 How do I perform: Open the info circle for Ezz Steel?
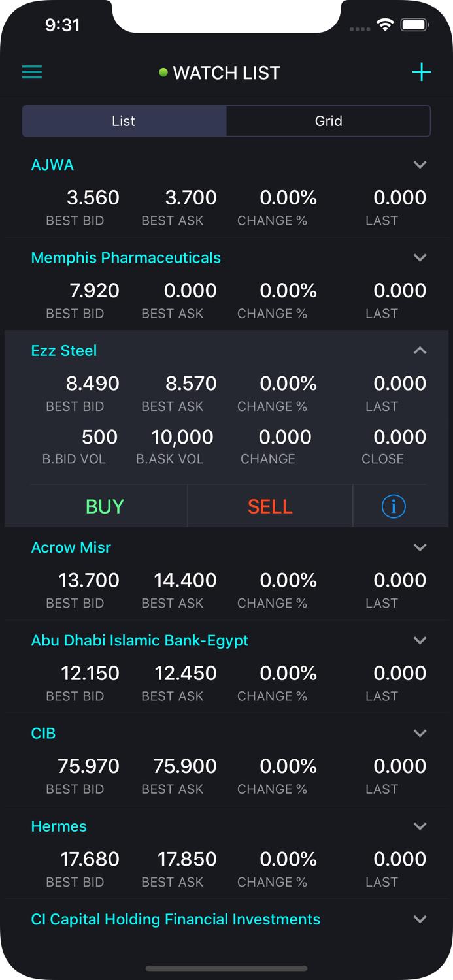(393, 506)
